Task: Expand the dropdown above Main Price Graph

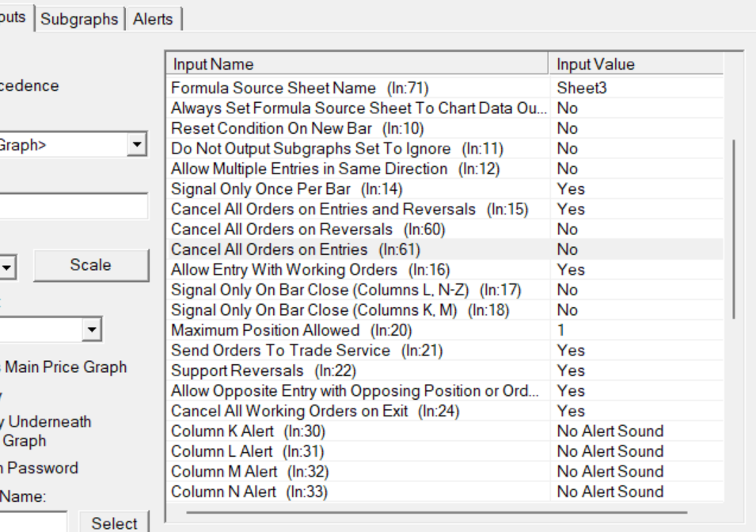Action: (x=93, y=328)
